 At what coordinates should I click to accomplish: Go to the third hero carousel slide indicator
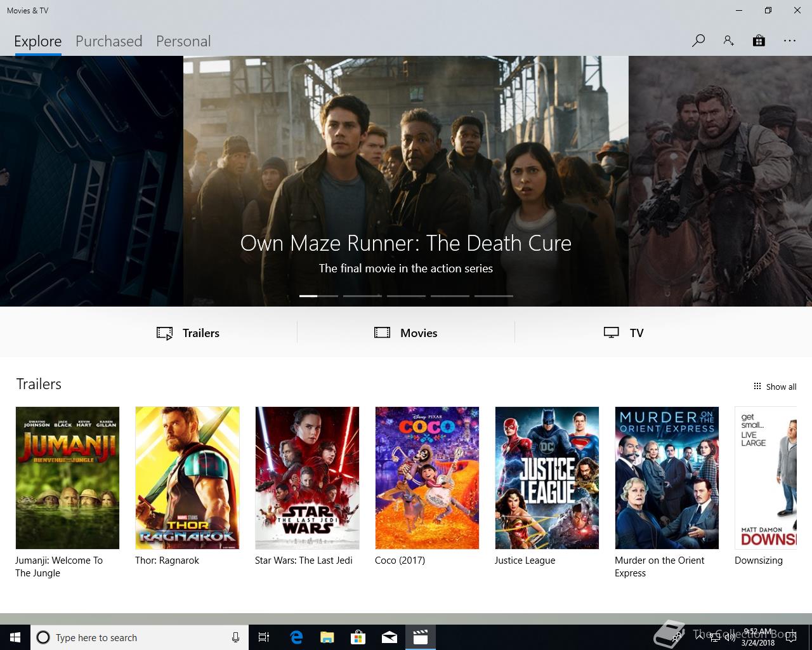click(x=406, y=296)
